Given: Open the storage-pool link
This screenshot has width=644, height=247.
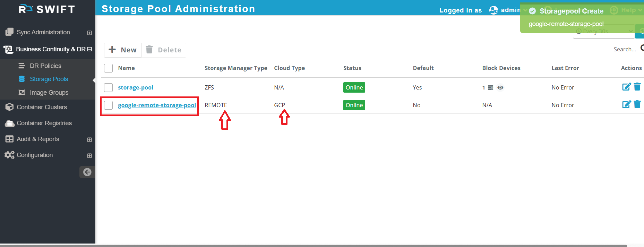Looking at the screenshot, I should 136,87.
